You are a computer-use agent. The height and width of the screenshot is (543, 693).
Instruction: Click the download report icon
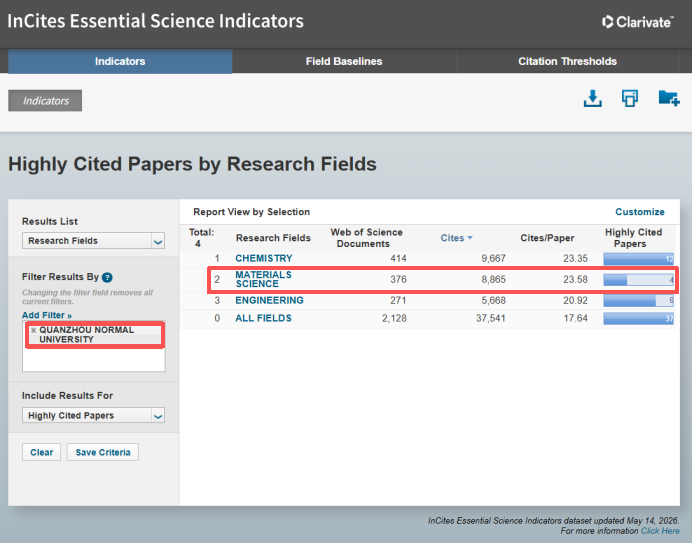coord(592,98)
